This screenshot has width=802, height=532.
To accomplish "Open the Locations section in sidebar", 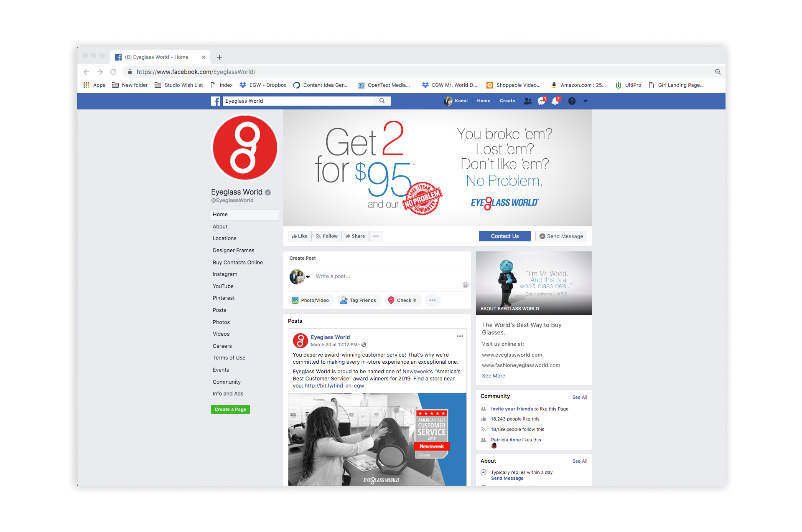I will (224, 238).
